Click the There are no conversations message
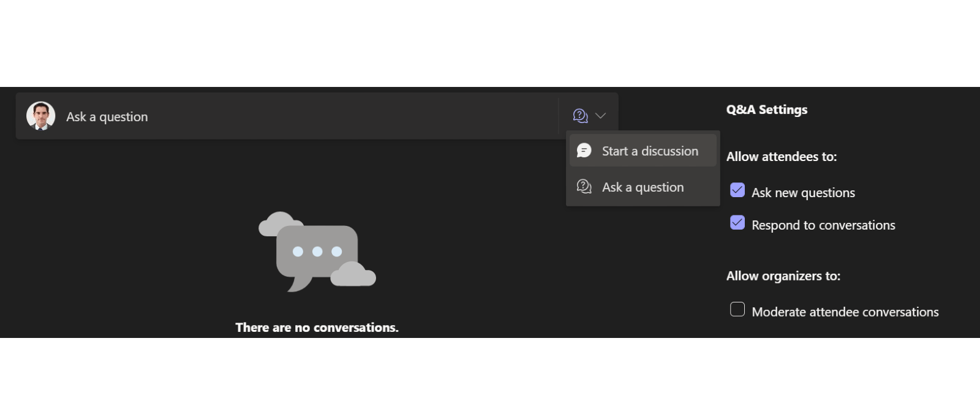This screenshot has width=980, height=420. (317, 328)
